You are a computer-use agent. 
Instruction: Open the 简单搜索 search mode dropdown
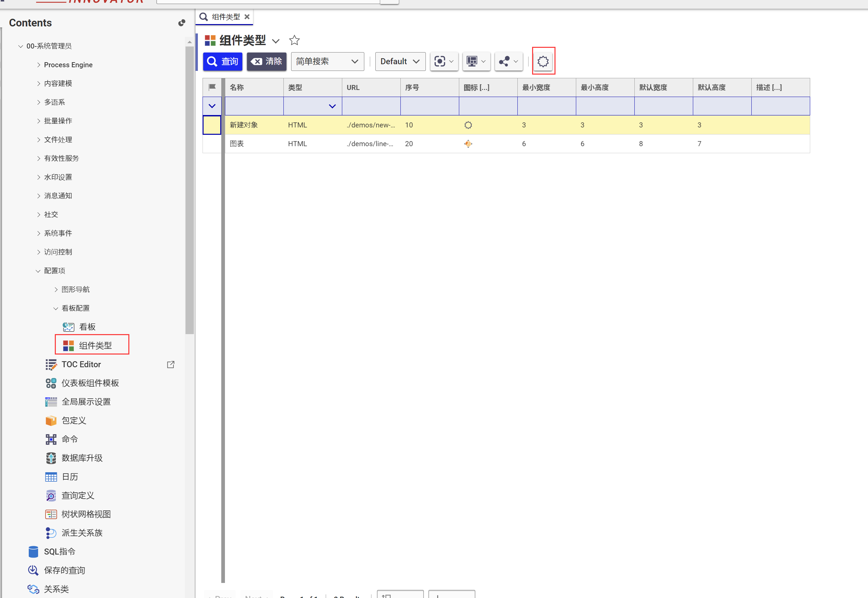(x=327, y=62)
